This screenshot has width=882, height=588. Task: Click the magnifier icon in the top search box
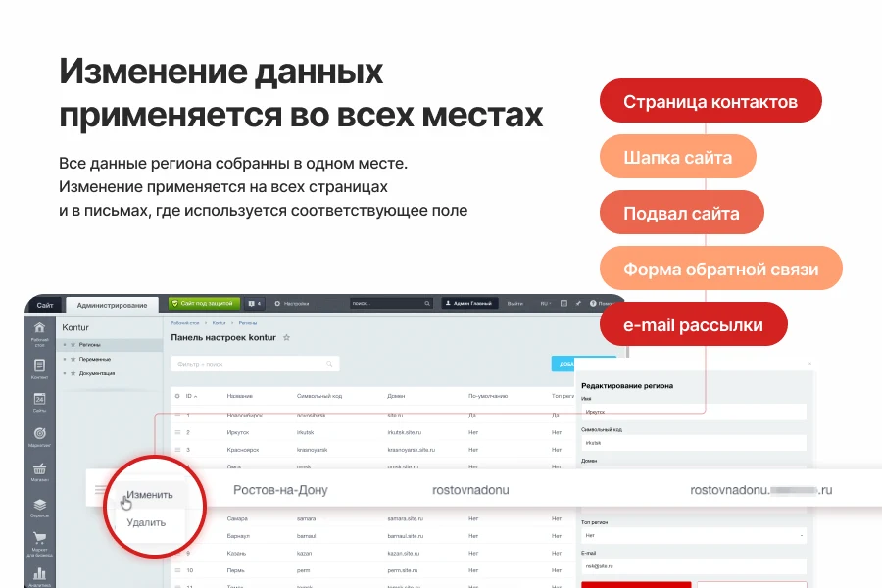coord(427,303)
